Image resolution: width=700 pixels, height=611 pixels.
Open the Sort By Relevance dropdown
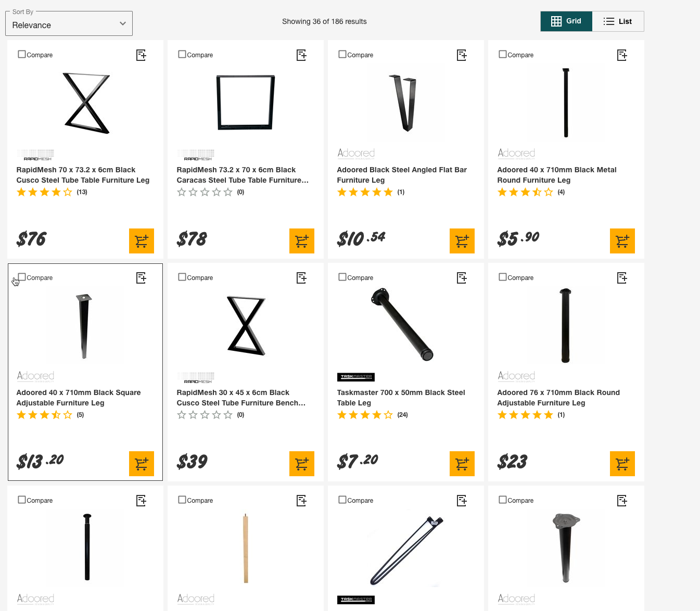pos(69,25)
